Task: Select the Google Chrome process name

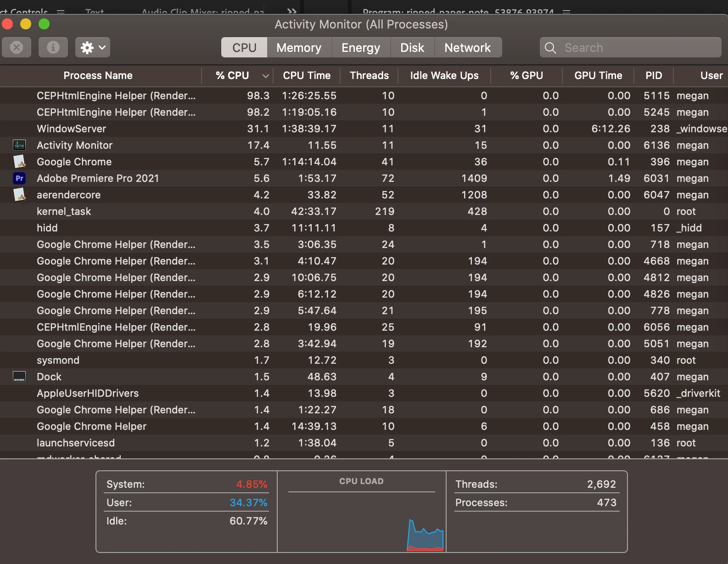Action: point(74,162)
